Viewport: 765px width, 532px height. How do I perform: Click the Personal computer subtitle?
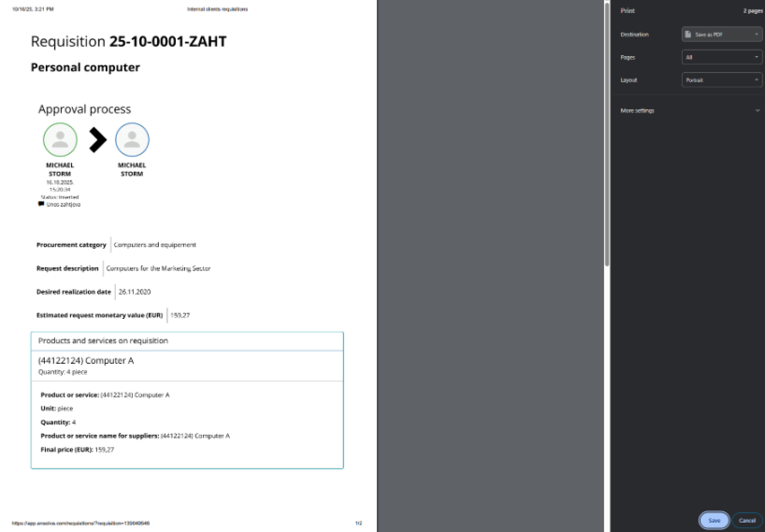click(x=85, y=67)
